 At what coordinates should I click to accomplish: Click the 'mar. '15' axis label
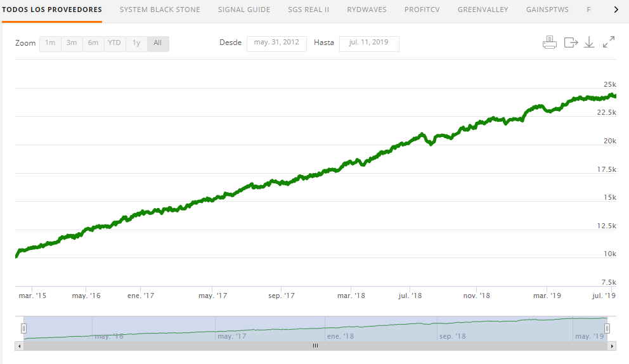point(32,296)
